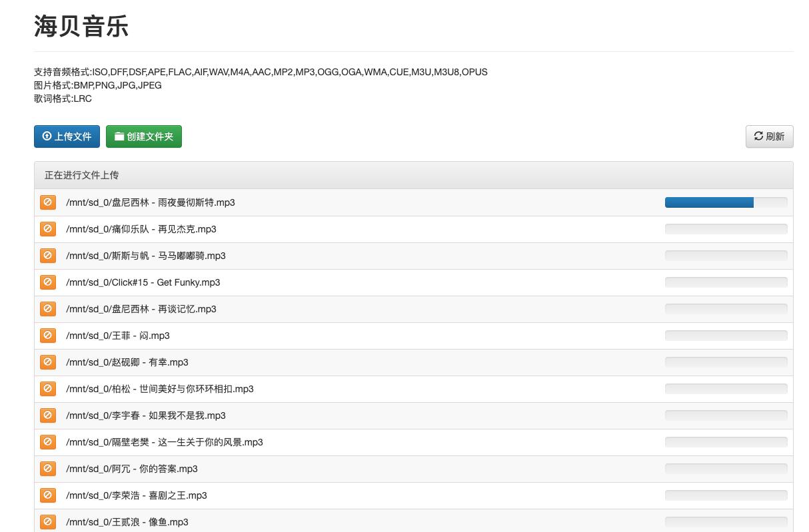809x532 pixels.
Task: Click the 上传文件 upload button
Action: [67, 136]
